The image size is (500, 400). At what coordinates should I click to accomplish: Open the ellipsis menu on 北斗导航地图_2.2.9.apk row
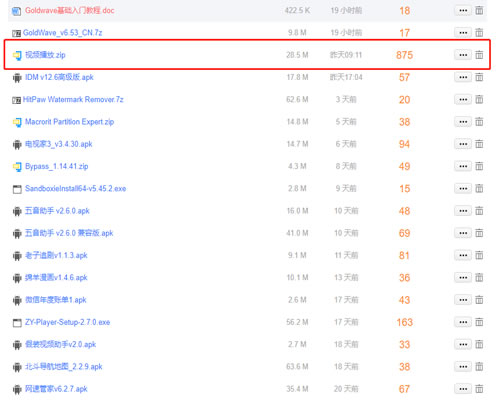(463, 367)
